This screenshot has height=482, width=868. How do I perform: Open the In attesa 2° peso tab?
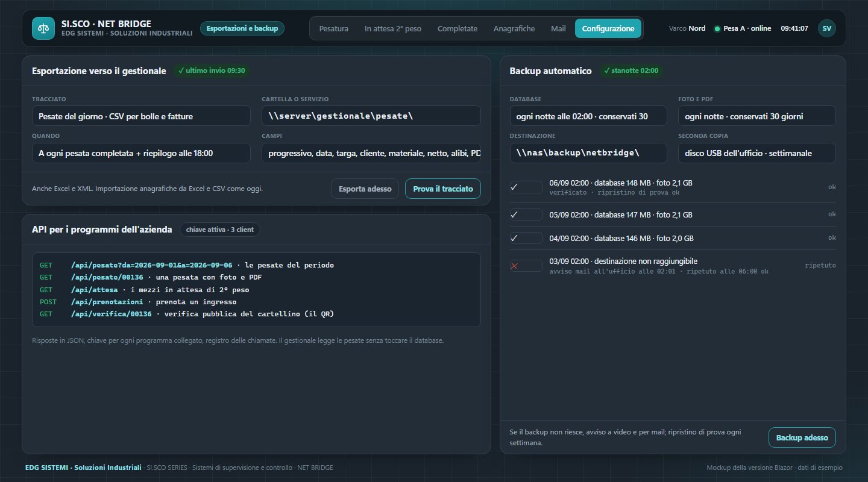coord(393,28)
